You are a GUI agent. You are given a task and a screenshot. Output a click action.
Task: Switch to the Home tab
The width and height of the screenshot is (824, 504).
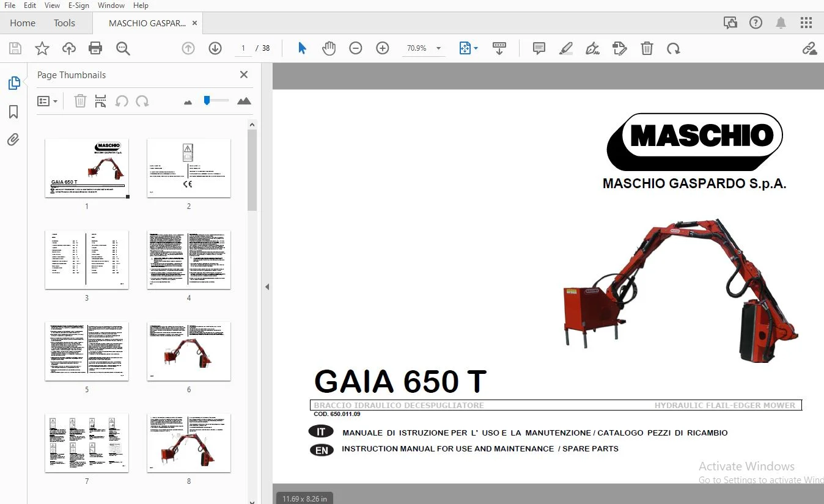[x=23, y=23]
